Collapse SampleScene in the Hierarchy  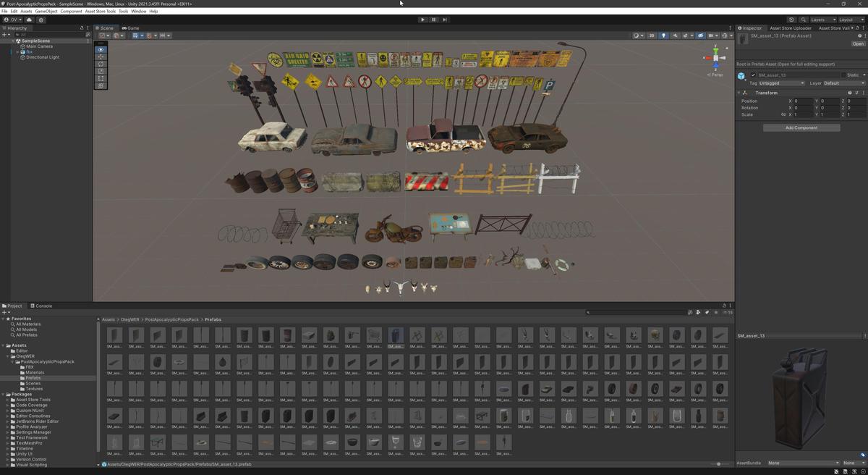12,41
